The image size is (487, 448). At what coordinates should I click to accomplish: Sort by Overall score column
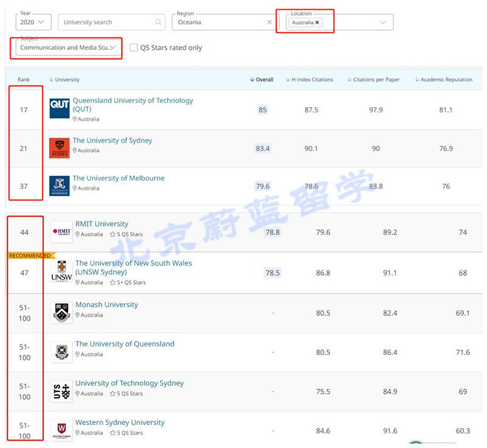(262, 80)
